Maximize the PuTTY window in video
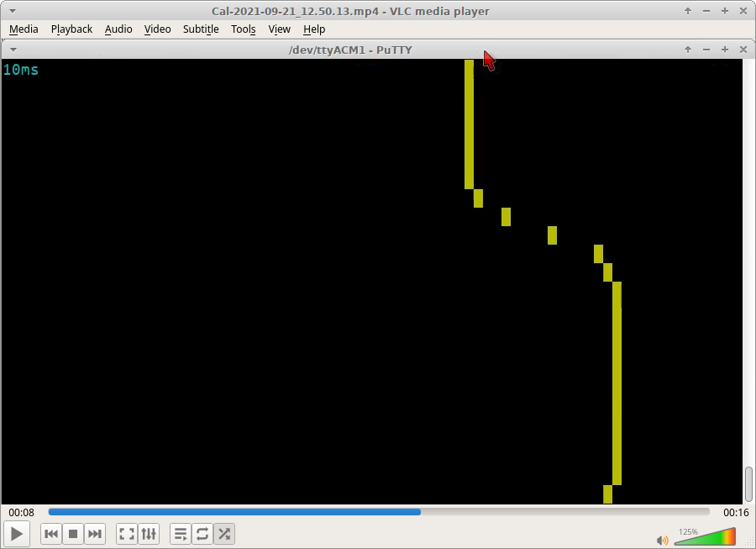Viewport: 756px width, 549px height. (x=725, y=50)
